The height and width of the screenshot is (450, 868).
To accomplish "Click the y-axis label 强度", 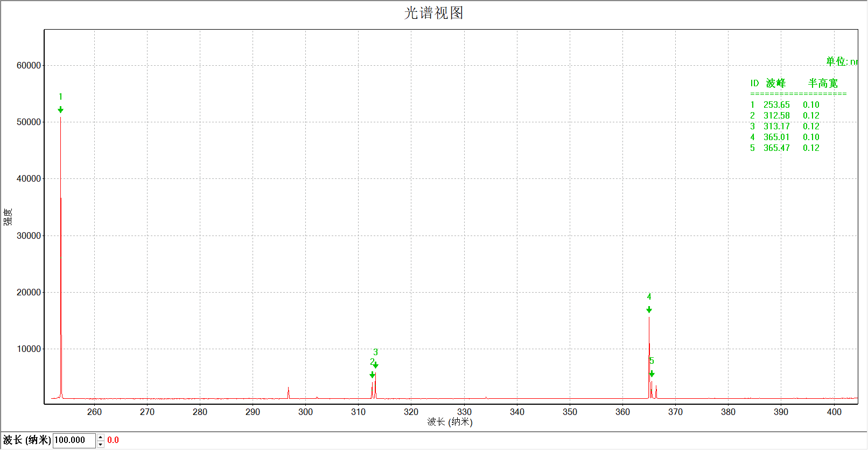I will click(8, 217).
